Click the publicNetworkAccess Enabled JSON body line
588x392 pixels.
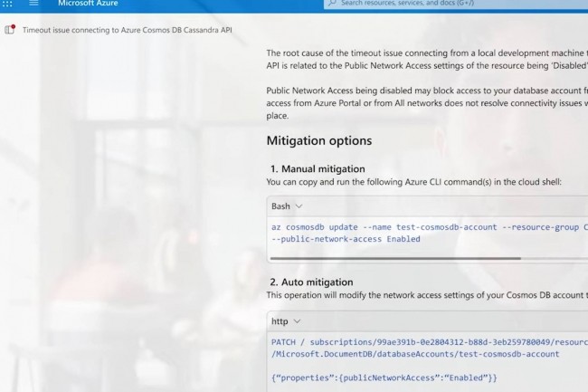(384, 378)
